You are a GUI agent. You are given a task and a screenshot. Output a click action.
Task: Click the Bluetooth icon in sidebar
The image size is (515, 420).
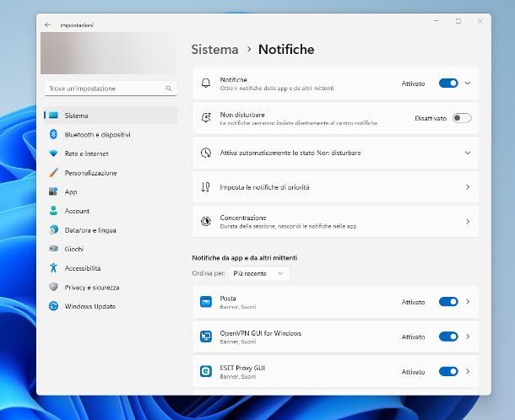(x=53, y=134)
